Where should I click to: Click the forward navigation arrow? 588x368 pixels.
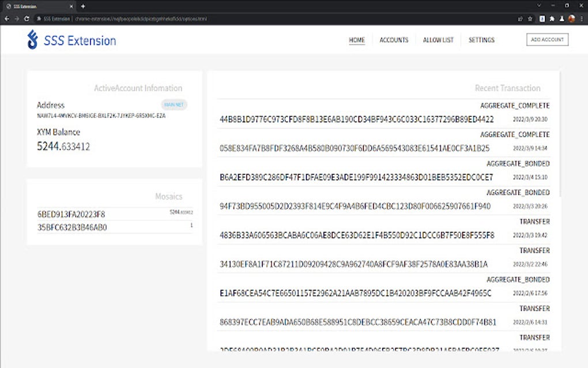point(16,18)
